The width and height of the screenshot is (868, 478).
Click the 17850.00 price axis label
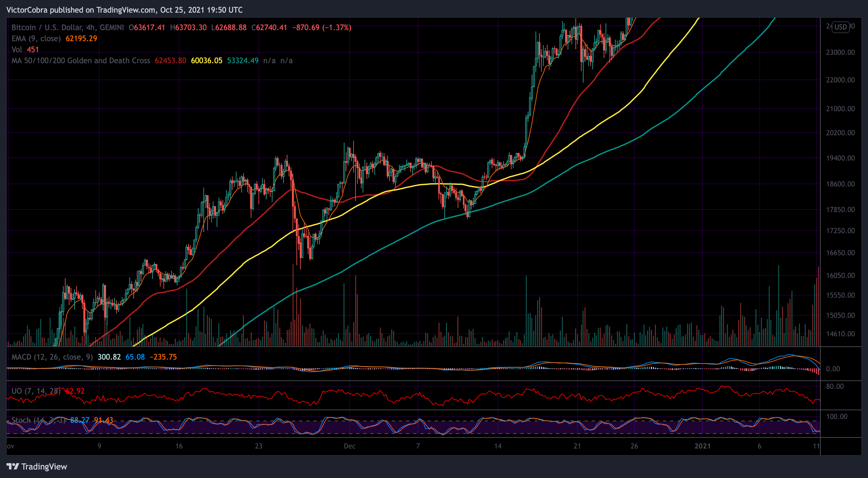(x=840, y=209)
